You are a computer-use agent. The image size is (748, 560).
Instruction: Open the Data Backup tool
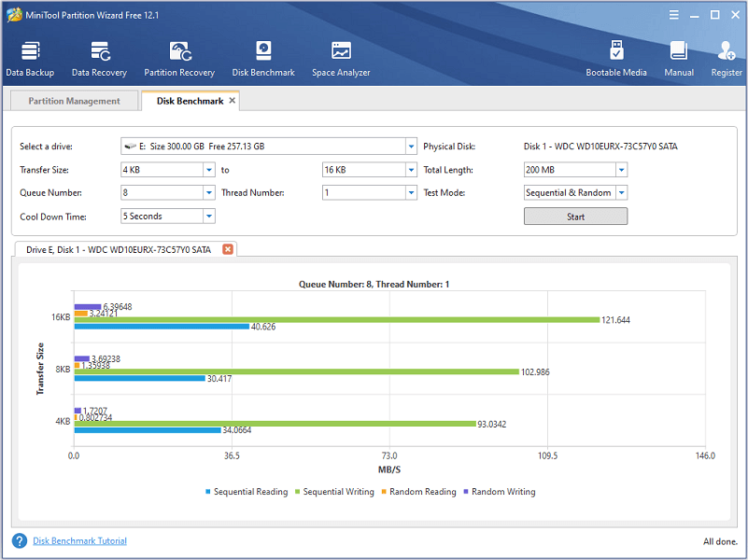click(30, 60)
